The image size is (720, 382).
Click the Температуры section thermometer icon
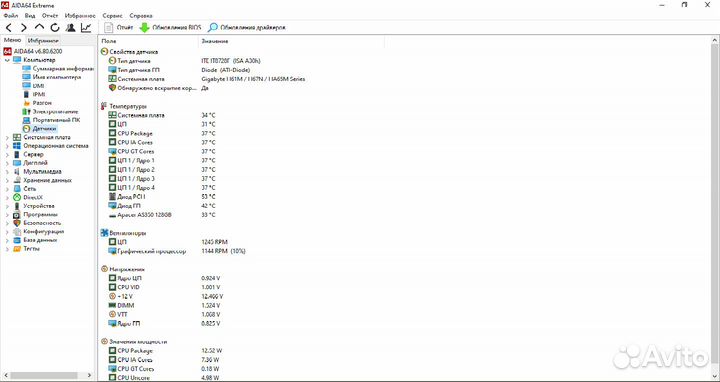point(104,106)
